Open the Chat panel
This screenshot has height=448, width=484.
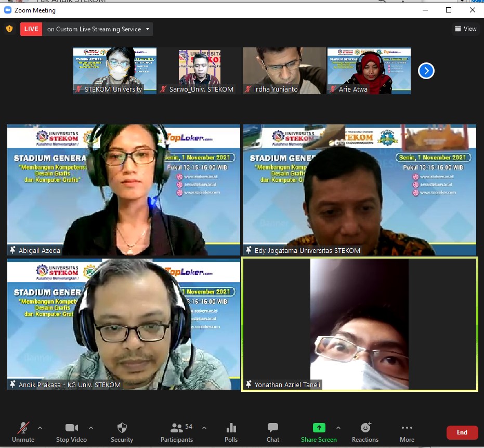273,432
